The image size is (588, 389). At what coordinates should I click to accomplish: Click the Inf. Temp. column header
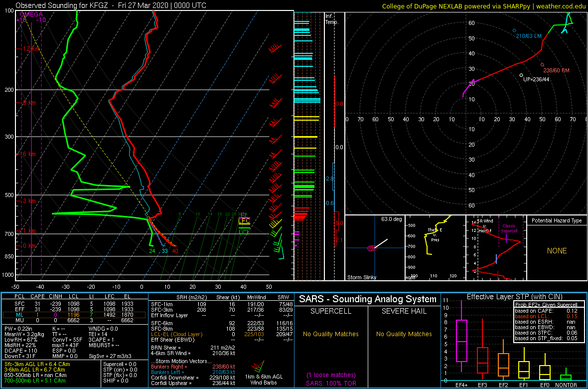[x=332, y=19]
